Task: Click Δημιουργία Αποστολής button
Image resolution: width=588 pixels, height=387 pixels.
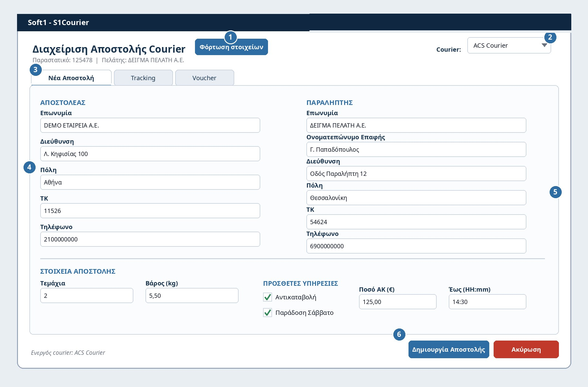Action: [449, 350]
